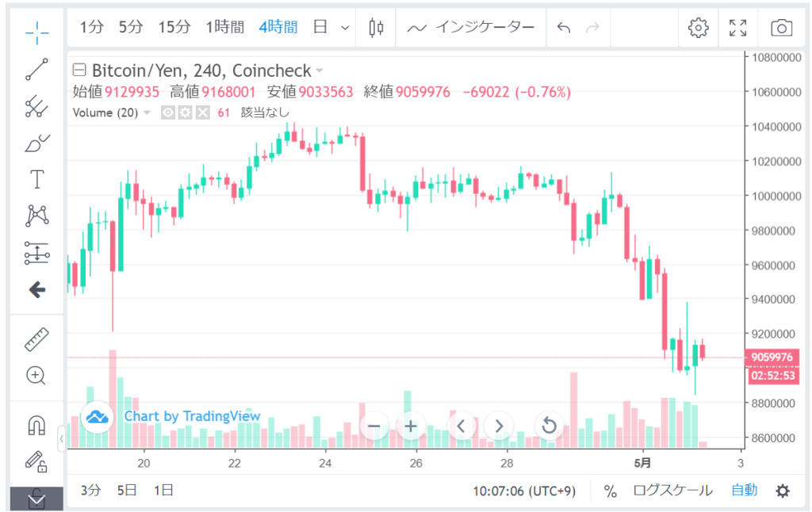This screenshot has width=812, height=512.
Task: Open the インジケーター indicators menu
Action: coord(471,28)
